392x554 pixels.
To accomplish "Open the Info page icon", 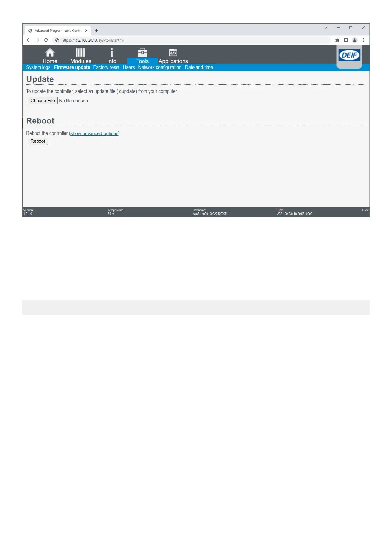I will [x=112, y=53].
